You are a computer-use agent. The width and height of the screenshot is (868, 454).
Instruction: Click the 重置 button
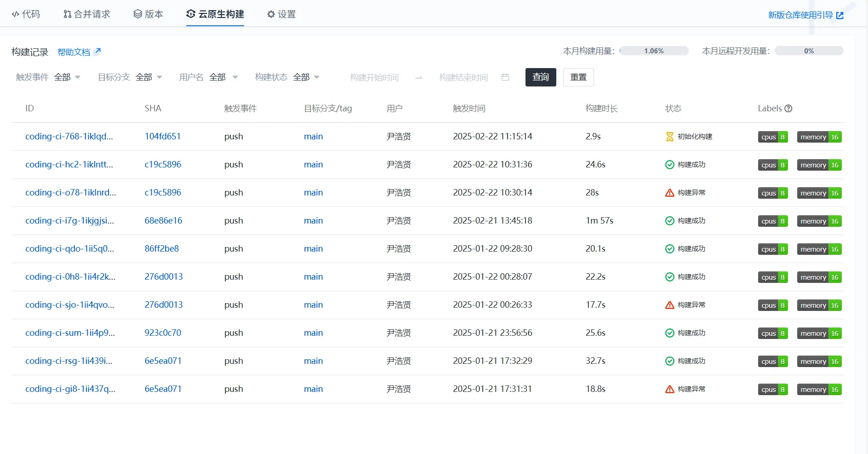pyautogui.click(x=578, y=77)
